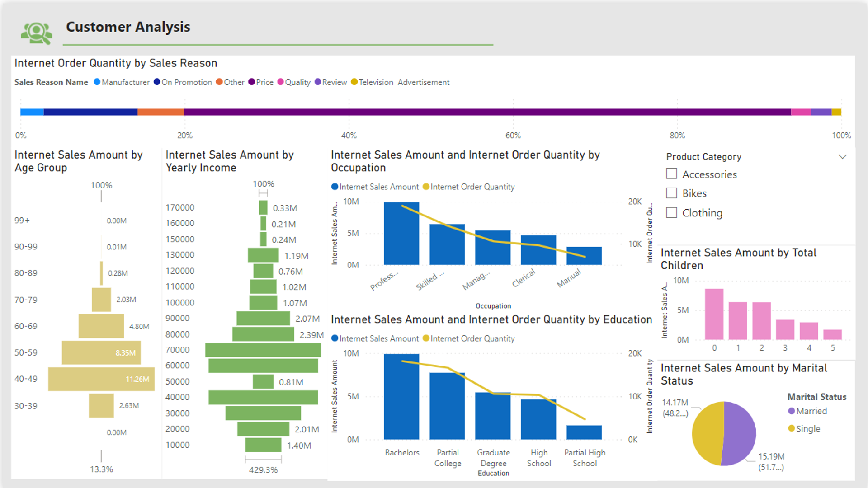
Task: Enable the Accessories filter checkbox
Action: click(671, 174)
